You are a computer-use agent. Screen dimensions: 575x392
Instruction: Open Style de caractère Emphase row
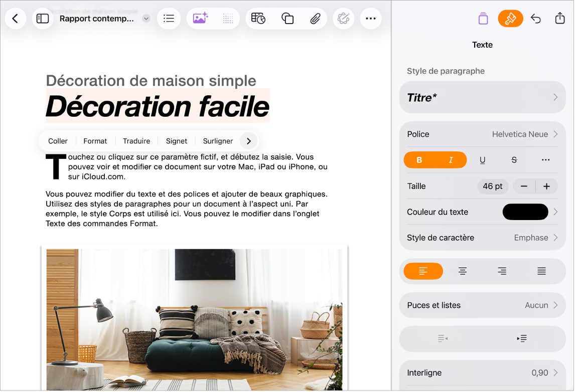[482, 238]
